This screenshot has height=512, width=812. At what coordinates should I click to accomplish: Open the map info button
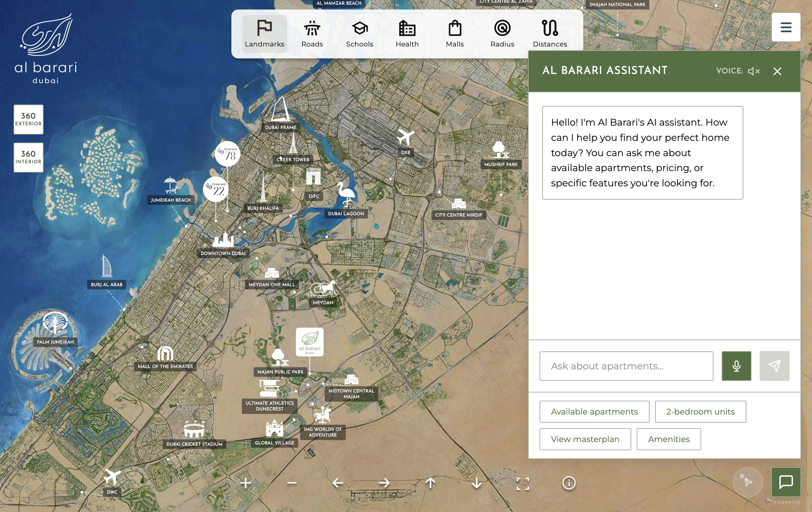click(569, 483)
